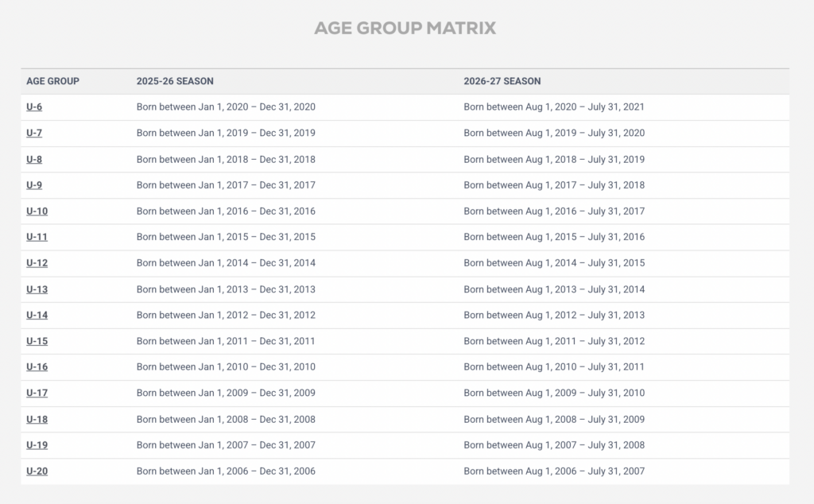Screen dimensions: 814x504
Task: Open the U-14 age group link
Action: (x=37, y=315)
